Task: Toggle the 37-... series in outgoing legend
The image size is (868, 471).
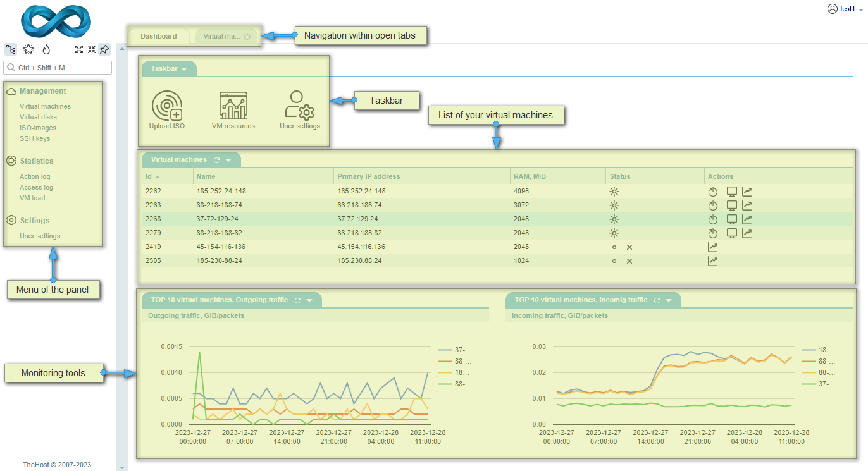Action: click(x=455, y=350)
